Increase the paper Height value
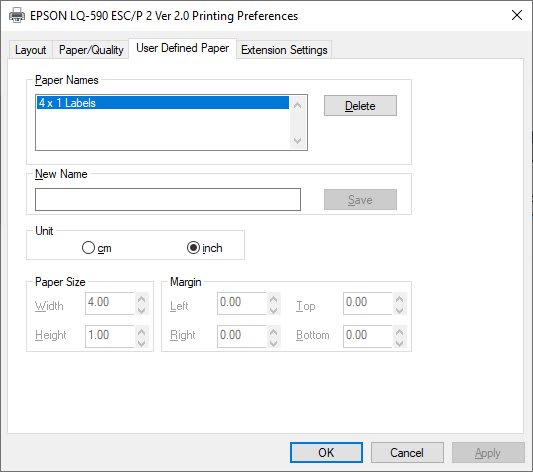533x472 pixels. coord(142,331)
